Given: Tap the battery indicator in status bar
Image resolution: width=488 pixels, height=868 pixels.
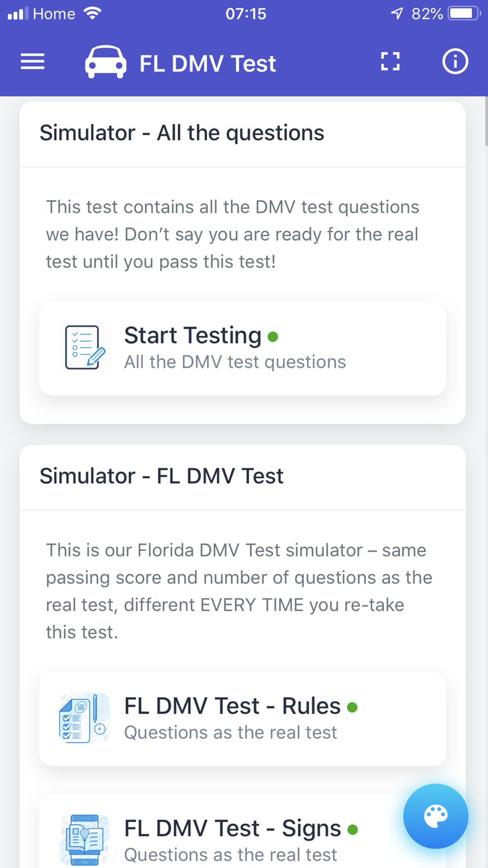Looking at the screenshot, I should tap(465, 13).
